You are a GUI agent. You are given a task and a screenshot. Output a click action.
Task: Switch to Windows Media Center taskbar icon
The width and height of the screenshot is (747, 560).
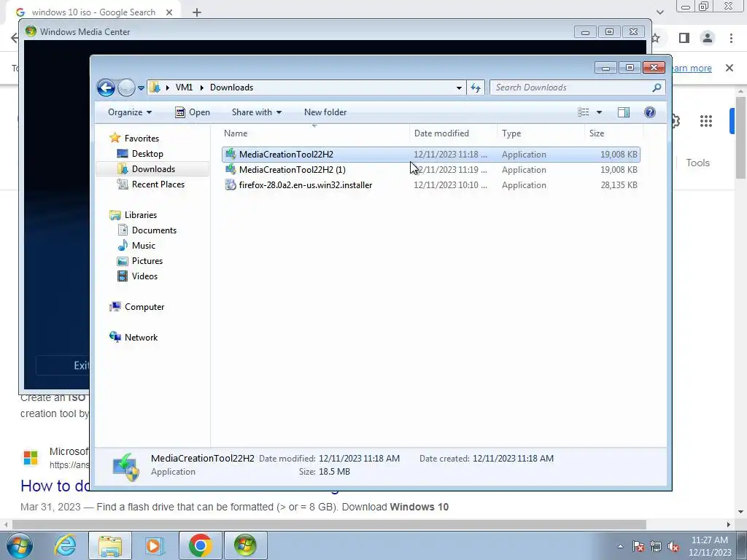click(245, 545)
